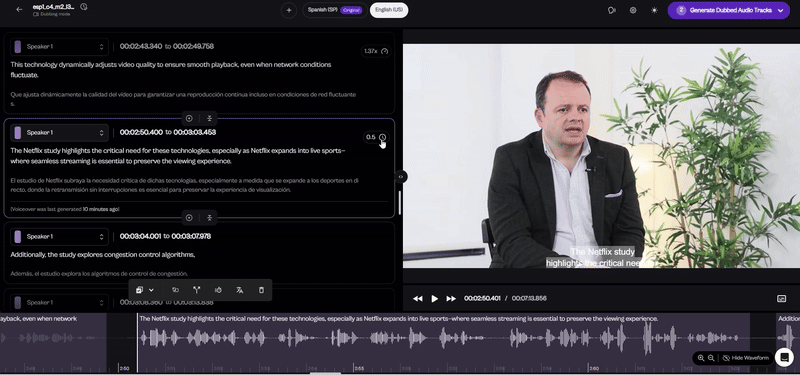The width and height of the screenshot is (800, 375).
Task: Delete the segment with the trash icon
Action: [261, 290]
